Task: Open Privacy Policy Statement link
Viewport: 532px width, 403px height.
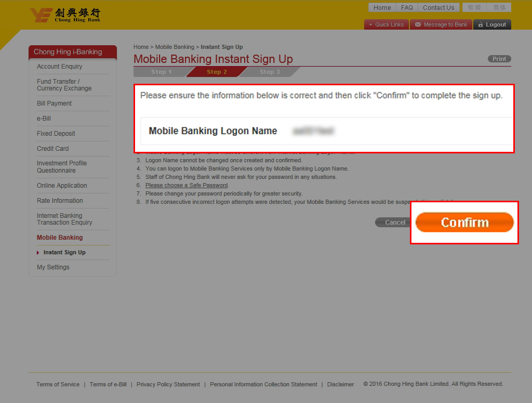Action: 168,384
